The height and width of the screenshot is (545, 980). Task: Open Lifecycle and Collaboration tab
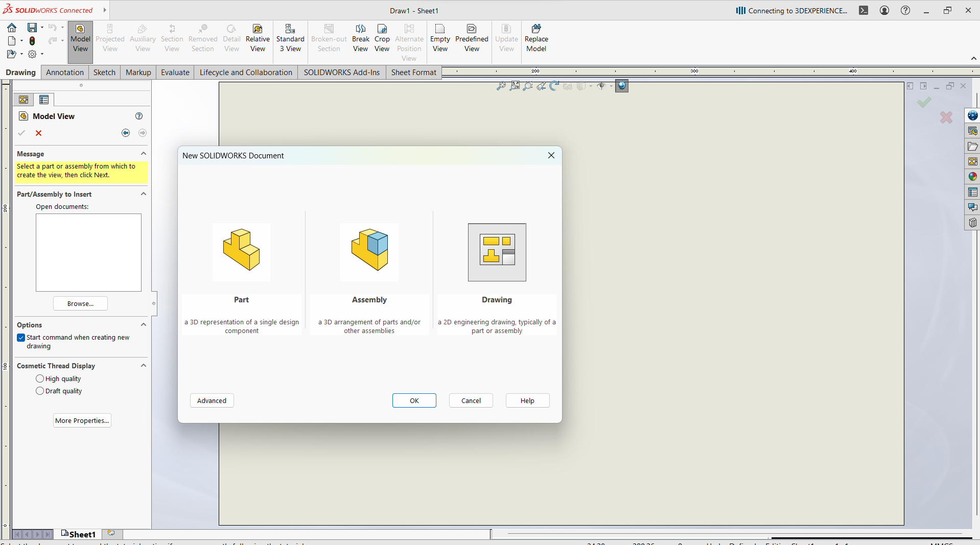coord(246,73)
